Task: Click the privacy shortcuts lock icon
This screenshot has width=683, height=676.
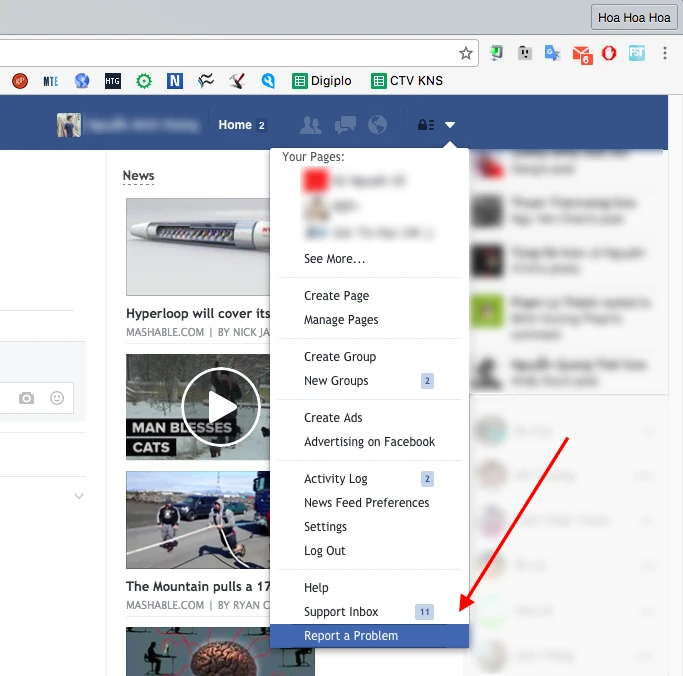Action: (x=425, y=125)
